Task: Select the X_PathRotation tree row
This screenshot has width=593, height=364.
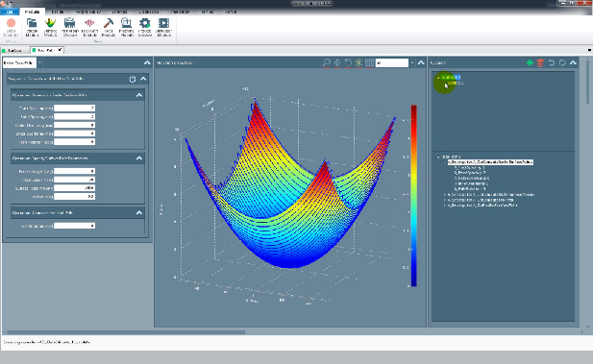Action: pyautogui.click(x=470, y=188)
